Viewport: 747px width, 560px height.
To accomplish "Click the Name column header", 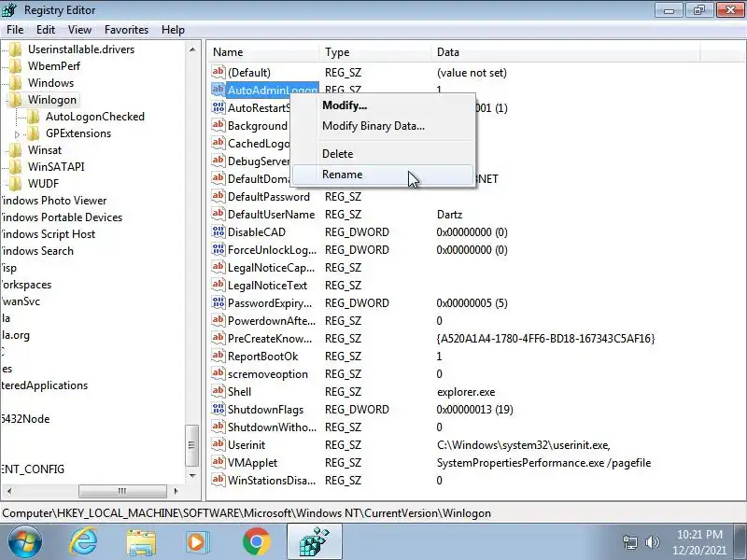I will coord(263,52).
